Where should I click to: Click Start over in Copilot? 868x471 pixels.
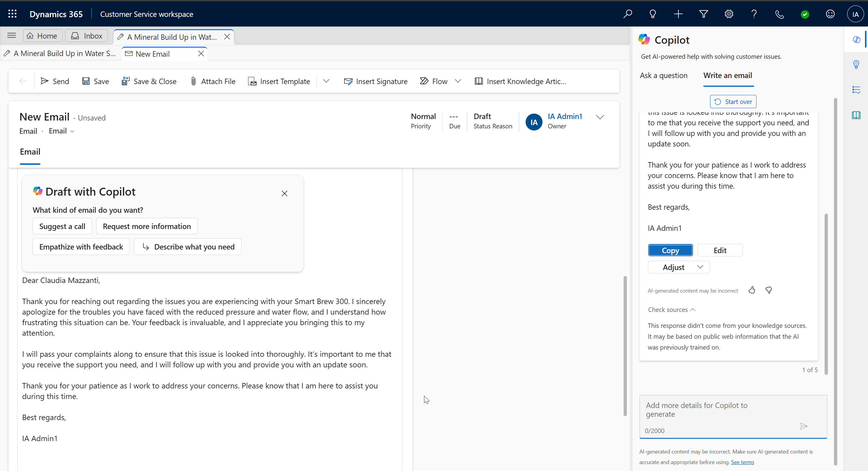[733, 102]
